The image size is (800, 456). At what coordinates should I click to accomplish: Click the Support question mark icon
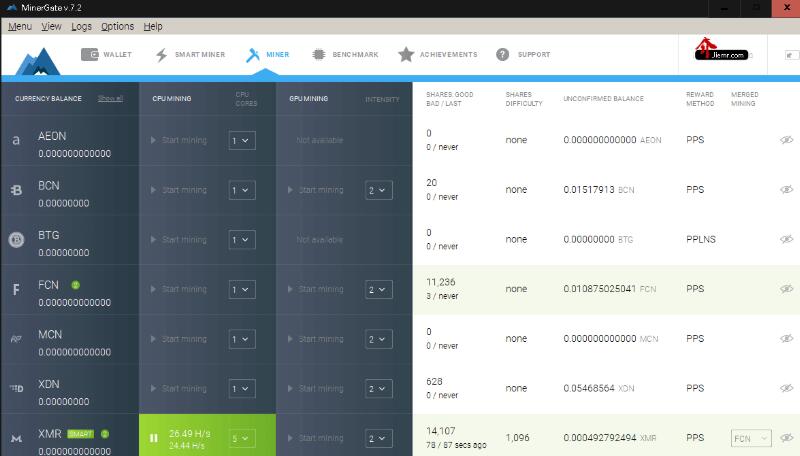tap(503, 55)
